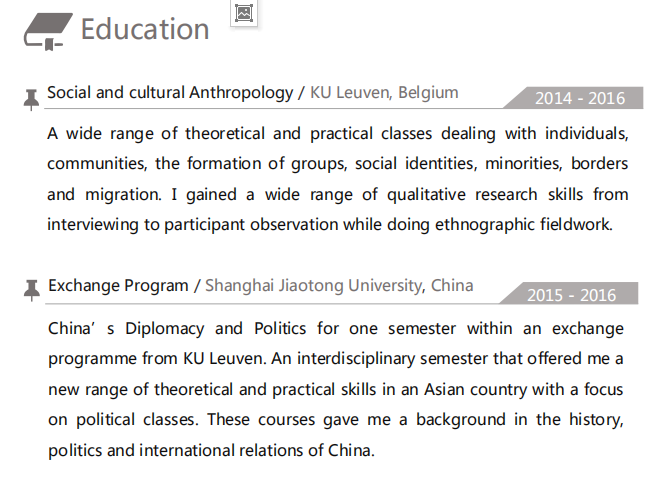Click the word programme in the second paragraph

point(91,358)
